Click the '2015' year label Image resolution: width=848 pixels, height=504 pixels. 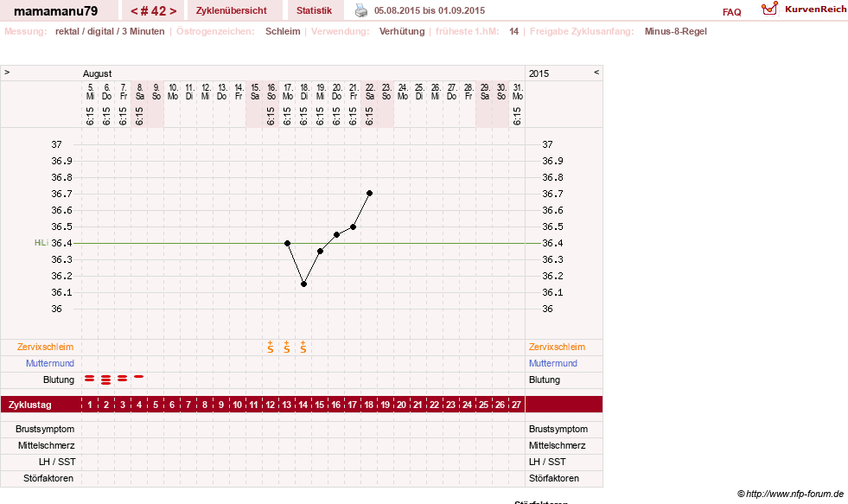[539, 73]
